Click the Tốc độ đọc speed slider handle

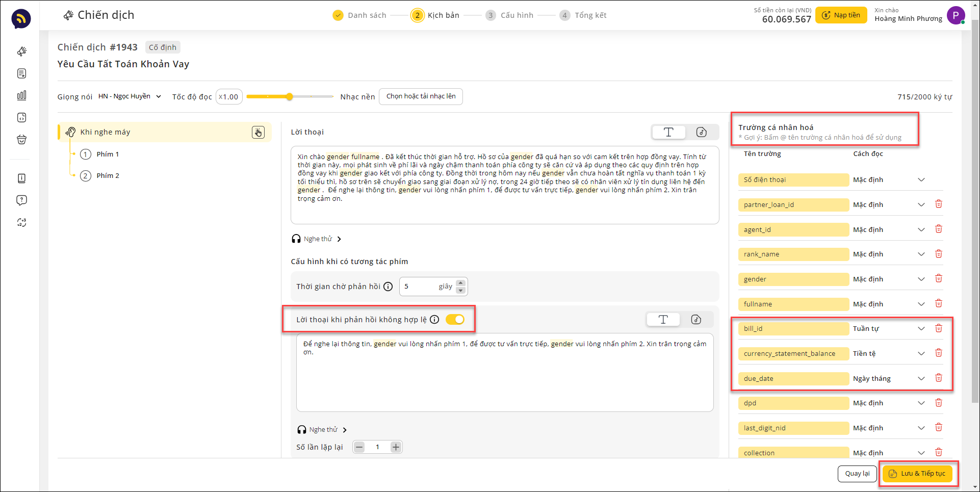290,97
